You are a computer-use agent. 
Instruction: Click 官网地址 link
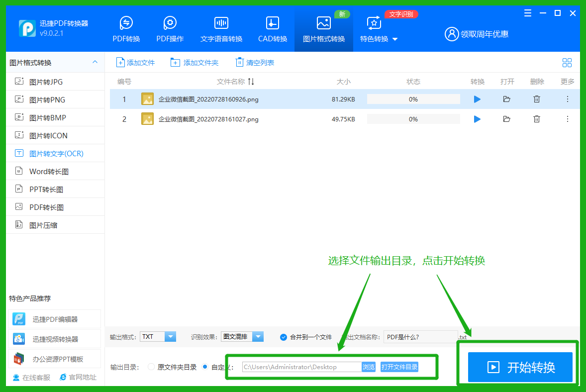[78, 378]
